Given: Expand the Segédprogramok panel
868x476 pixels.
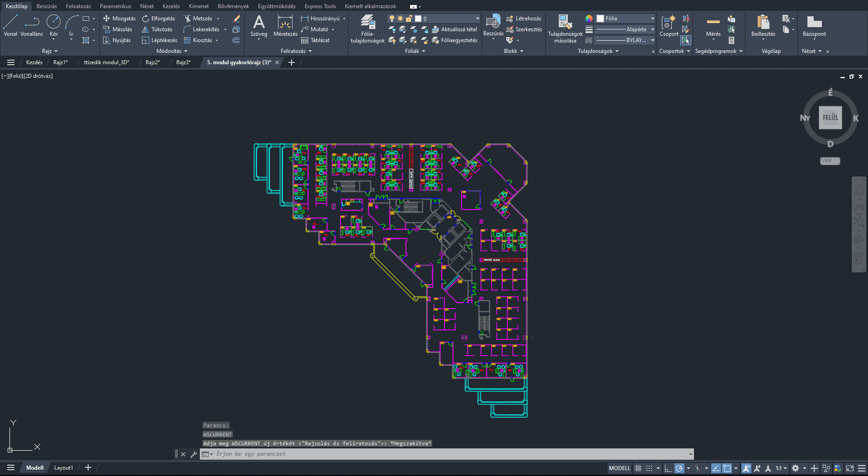Looking at the screenshot, I should pyautogui.click(x=719, y=51).
